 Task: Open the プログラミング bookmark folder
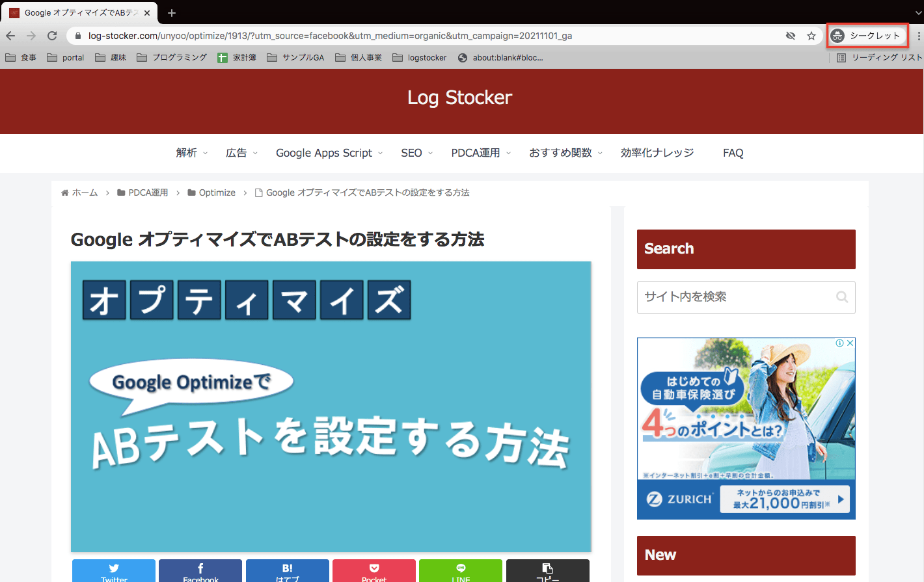172,58
